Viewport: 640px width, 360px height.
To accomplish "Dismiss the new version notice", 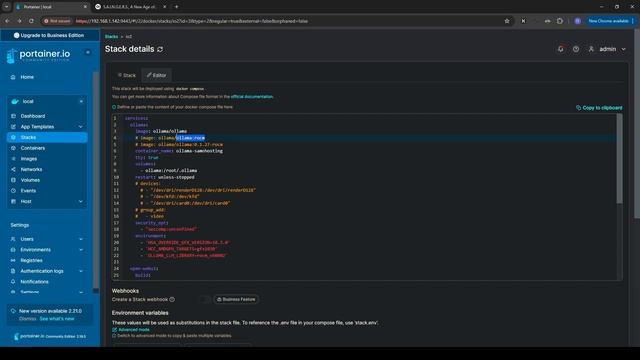I will coord(27,319).
